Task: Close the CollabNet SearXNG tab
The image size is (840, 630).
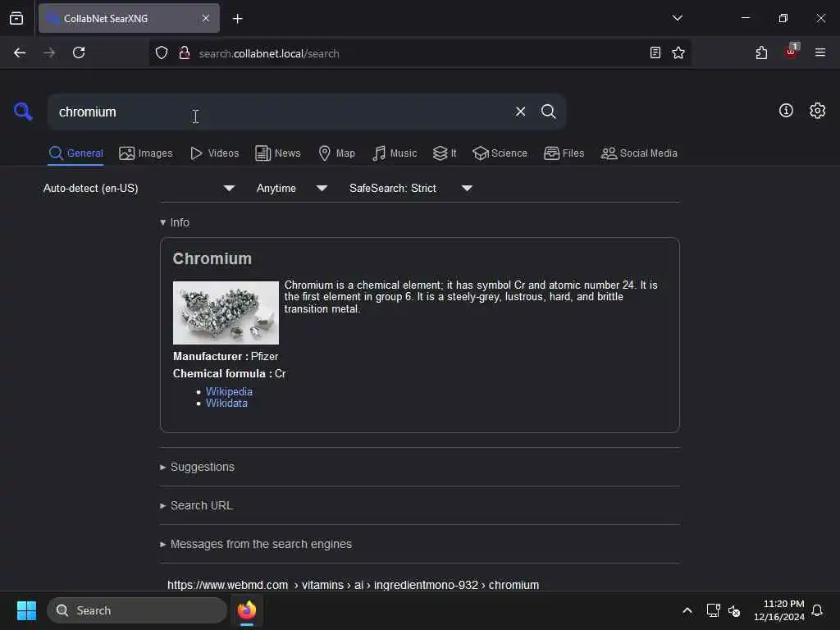Action: tap(206, 18)
